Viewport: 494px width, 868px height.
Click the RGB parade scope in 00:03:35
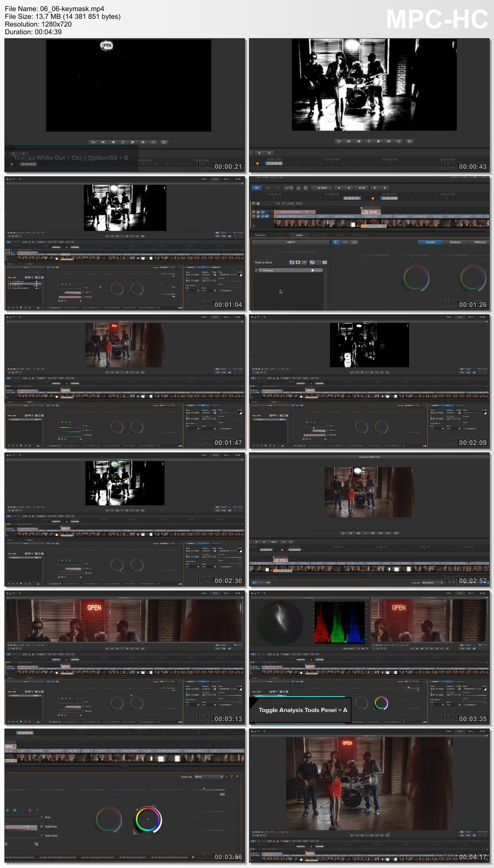340,623
